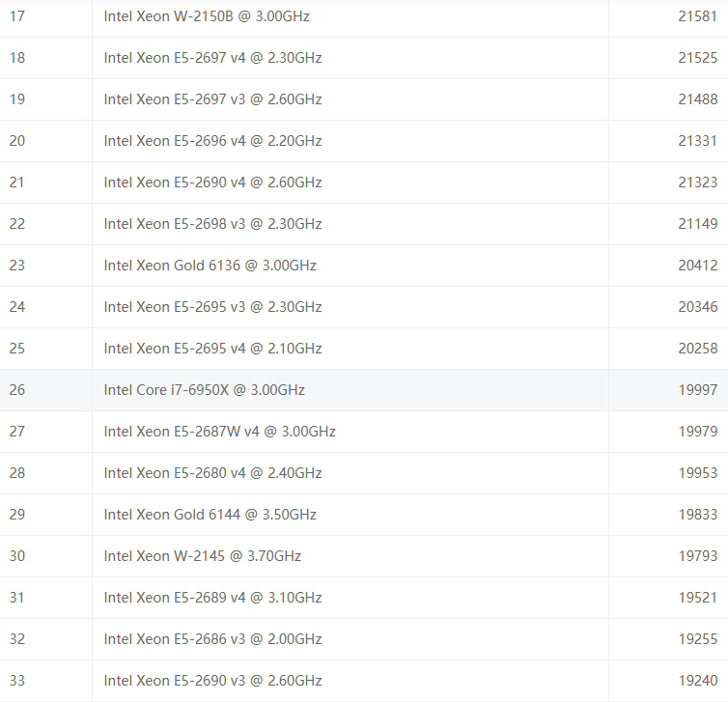The width and height of the screenshot is (728, 702).
Task: Open Intel Xeon E5-2697 v3 @ 2.60GHz row
Action: [x=212, y=99]
